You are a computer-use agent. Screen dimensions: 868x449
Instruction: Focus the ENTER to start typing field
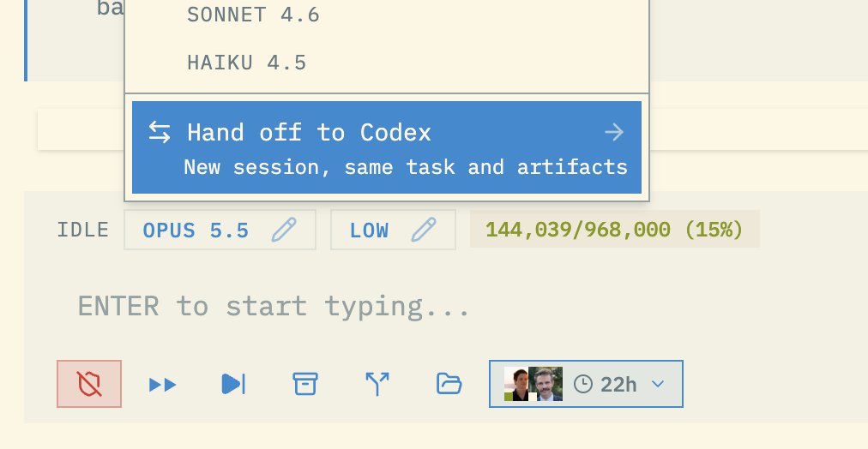[x=443, y=306]
